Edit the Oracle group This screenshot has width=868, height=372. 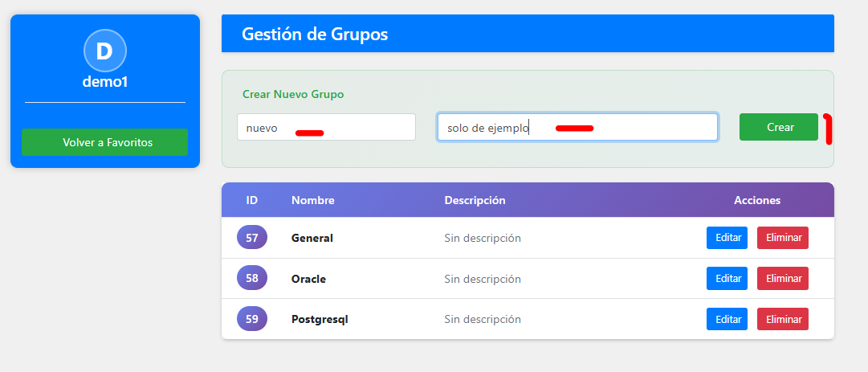tap(727, 279)
